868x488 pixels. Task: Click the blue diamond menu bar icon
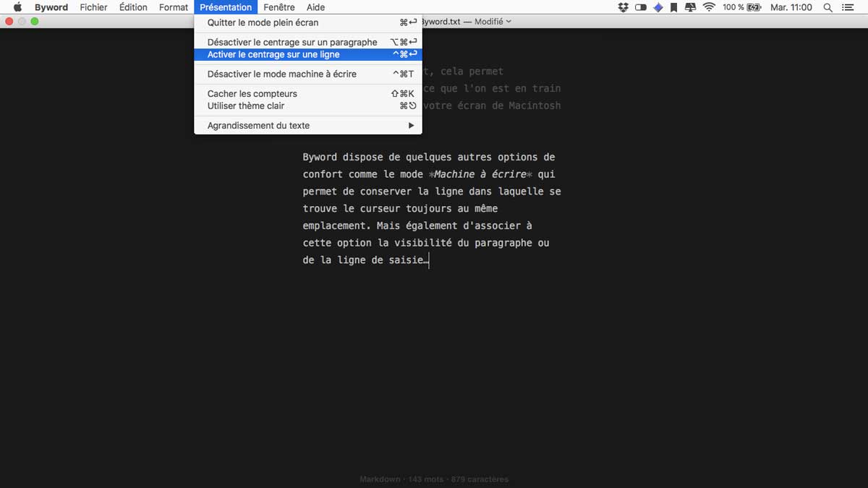[x=658, y=7]
